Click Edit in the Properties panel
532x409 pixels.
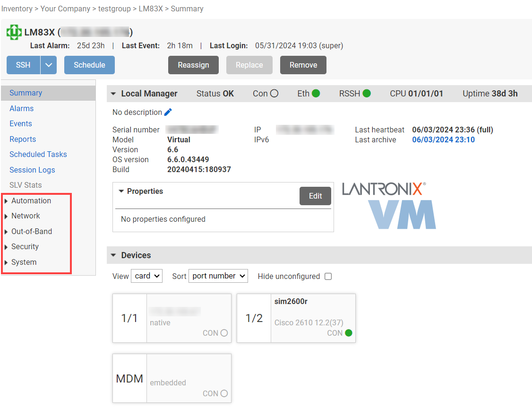tap(315, 196)
